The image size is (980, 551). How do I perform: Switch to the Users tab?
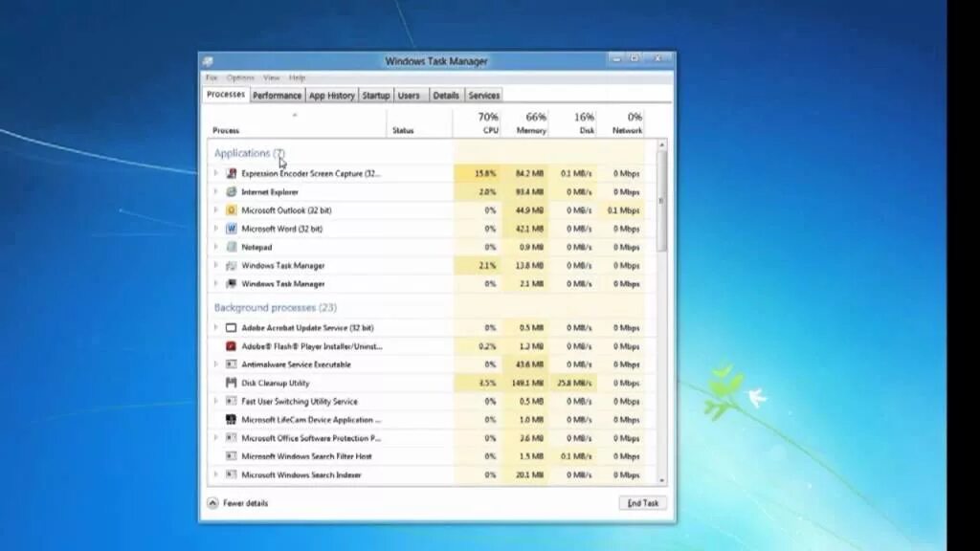tap(409, 96)
